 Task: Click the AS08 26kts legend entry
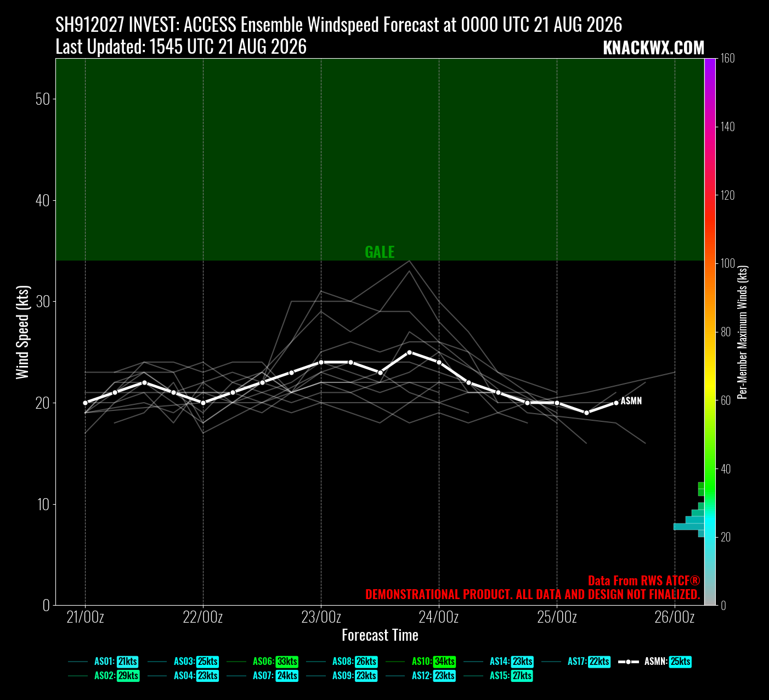(342, 662)
